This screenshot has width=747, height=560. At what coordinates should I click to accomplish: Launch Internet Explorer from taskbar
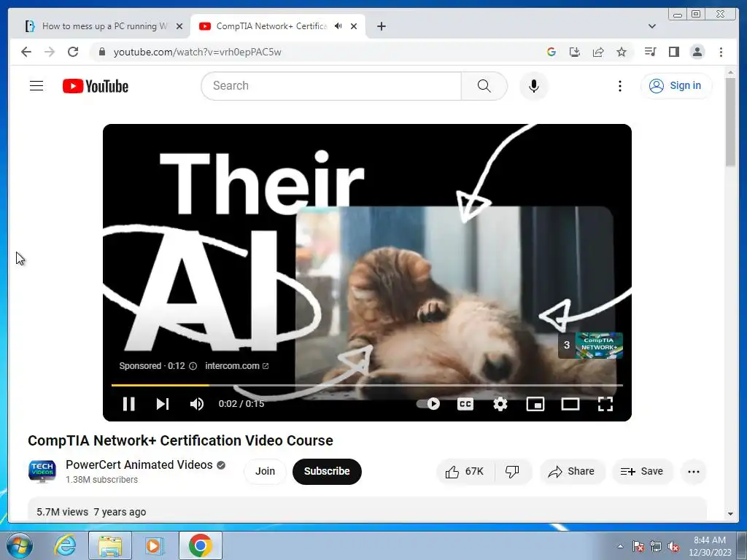(65, 545)
